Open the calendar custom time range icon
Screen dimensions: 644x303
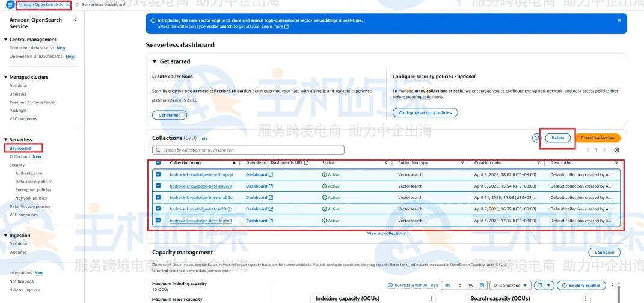pyautogui.click(x=482, y=285)
